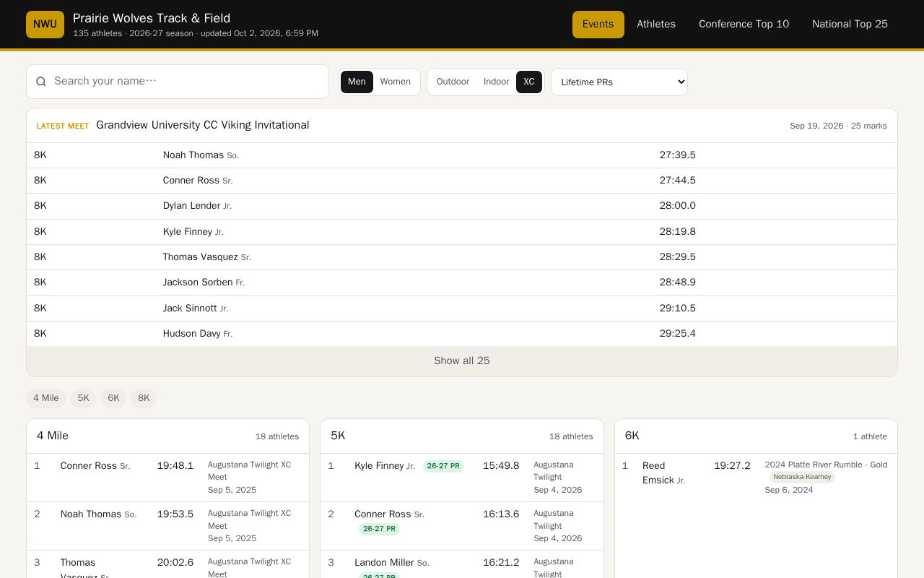Click Jackson Sorben athlete row
Viewport: 924px width, 578px height.
[462, 282]
